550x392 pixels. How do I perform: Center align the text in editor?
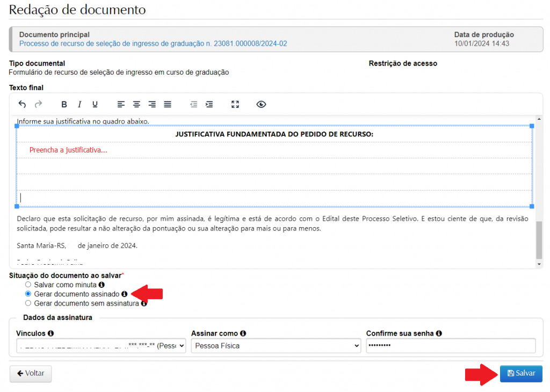[137, 104]
